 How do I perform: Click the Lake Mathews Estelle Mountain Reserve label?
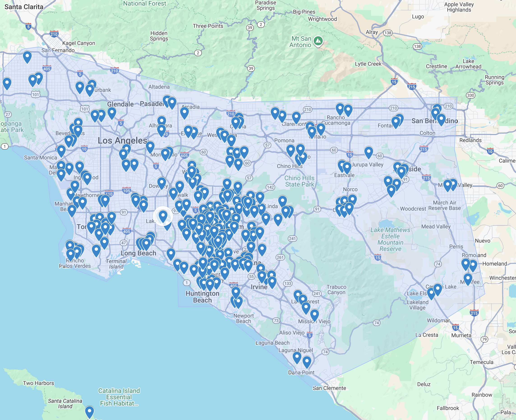click(390, 239)
